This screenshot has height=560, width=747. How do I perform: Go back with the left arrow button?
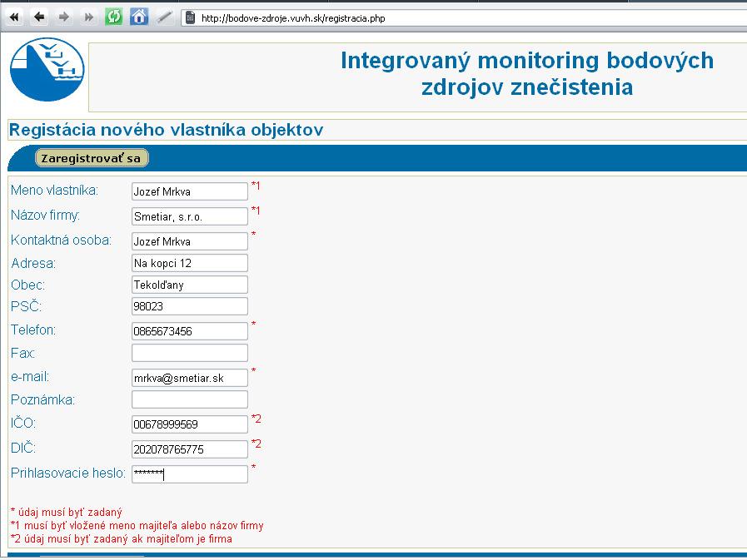pos(39,17)
